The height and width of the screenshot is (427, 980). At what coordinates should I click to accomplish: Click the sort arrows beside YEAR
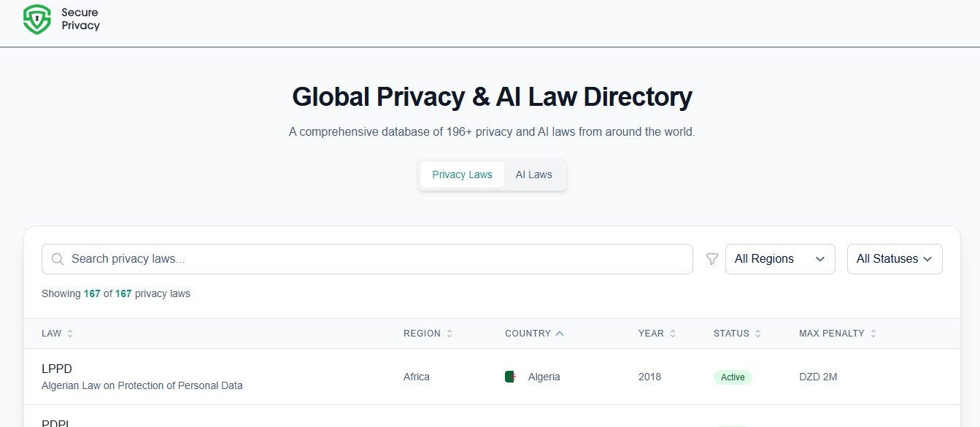coord(673,334)
